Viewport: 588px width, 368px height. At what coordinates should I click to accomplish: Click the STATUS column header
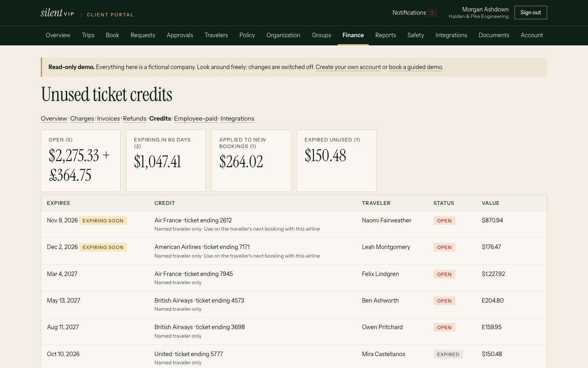point(444,203)
